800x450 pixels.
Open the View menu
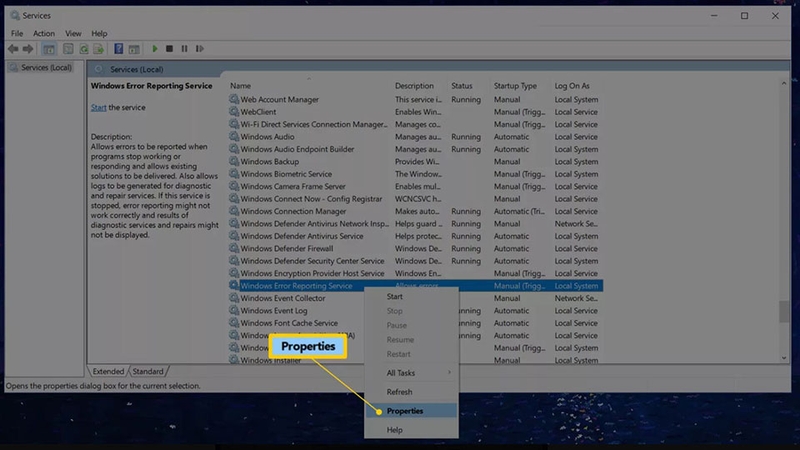73,34
